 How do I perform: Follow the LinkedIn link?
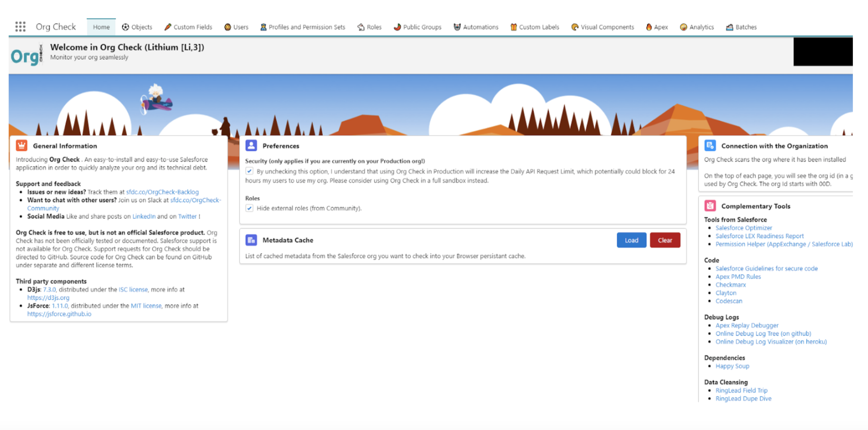click(x=144, y=216)
